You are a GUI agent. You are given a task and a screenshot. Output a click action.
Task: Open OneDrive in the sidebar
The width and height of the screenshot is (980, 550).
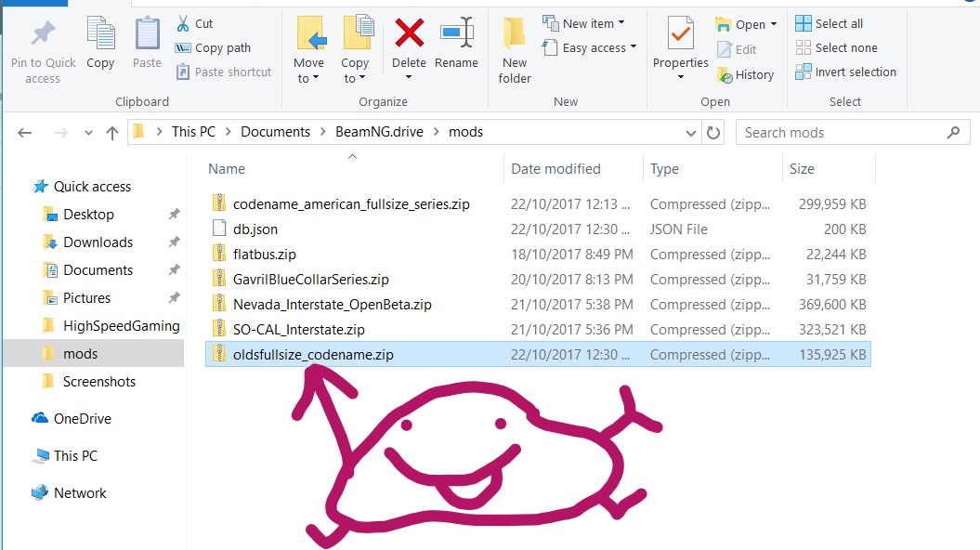[x=72, y=419]
